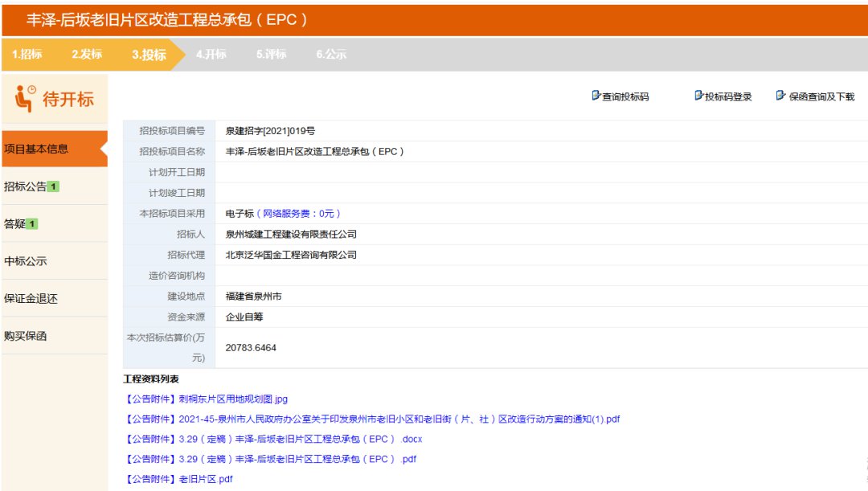
Task: Click the edit icon beside 查询投标码
Action: click(596, 96)
